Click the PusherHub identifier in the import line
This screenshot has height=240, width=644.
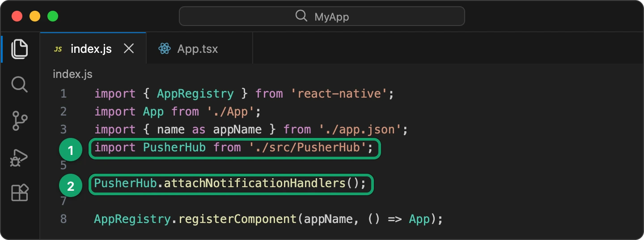(174, 147)
